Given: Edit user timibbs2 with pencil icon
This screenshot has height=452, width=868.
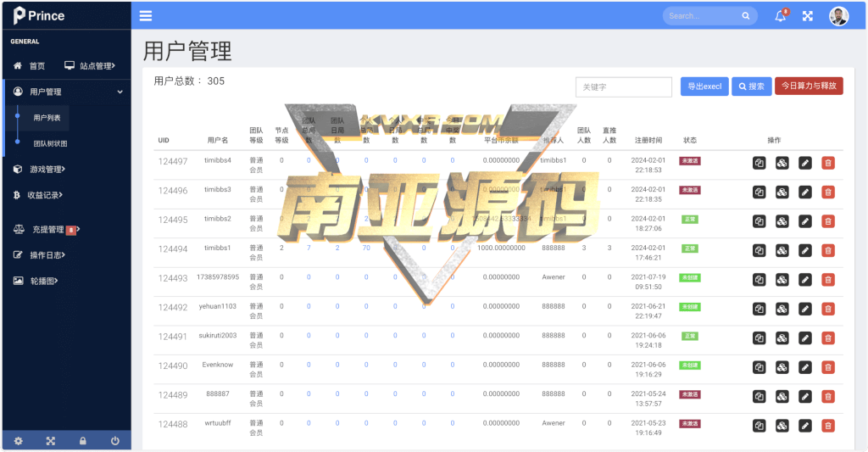Looking at the screenshot, I should 805,221.
